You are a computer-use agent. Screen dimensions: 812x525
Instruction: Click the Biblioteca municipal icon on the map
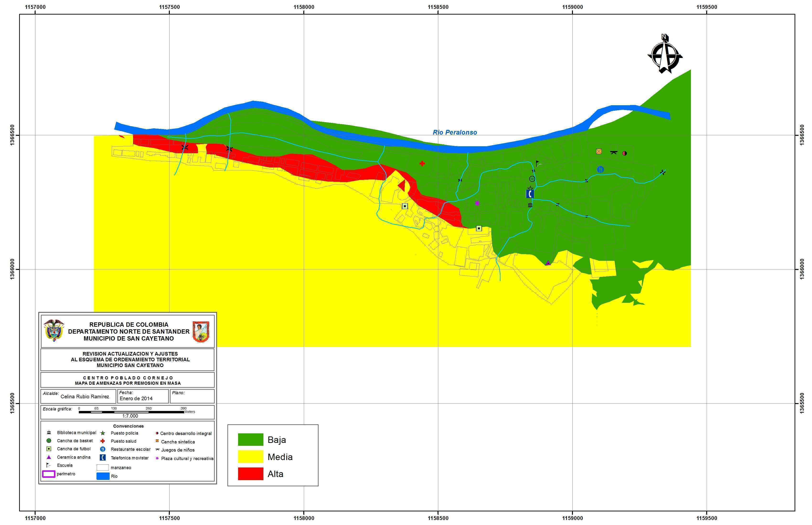530,205
